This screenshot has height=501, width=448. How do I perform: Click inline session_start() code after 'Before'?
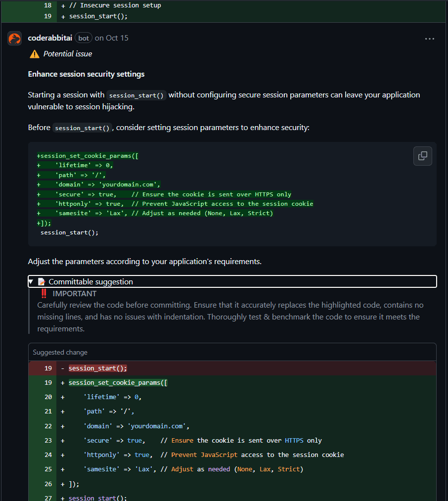(x=82, y=128)
